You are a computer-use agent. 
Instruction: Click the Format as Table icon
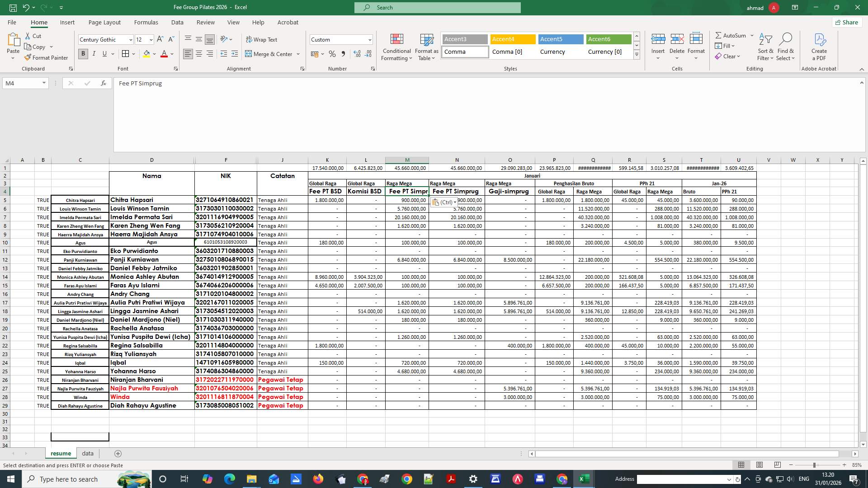(x=425, y=47)
